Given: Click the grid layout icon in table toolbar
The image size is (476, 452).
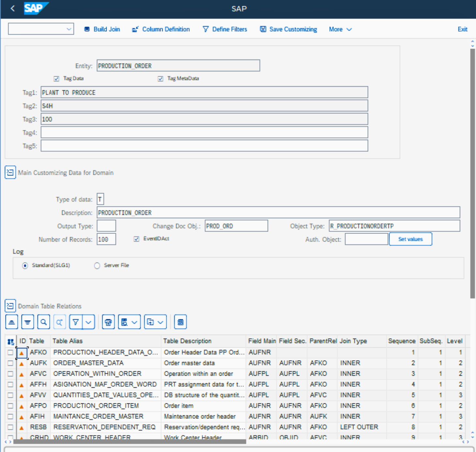Looking at the screenshot, I should (x=180, y=322).
